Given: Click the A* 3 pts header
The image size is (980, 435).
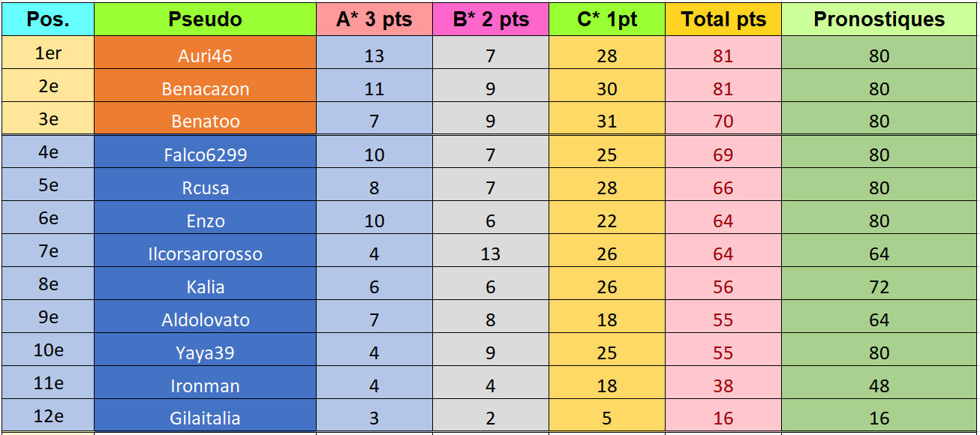Looking at the screenshot, I should click(x=374, y=19).
